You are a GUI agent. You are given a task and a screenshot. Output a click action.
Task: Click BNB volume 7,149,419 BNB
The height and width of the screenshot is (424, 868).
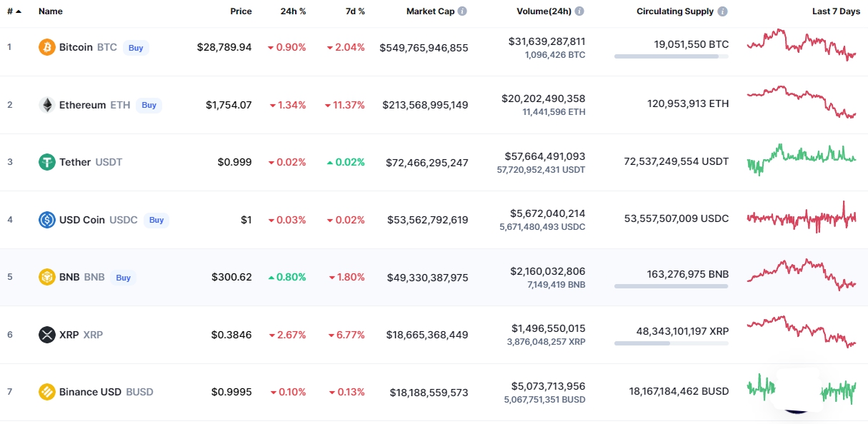557,285
